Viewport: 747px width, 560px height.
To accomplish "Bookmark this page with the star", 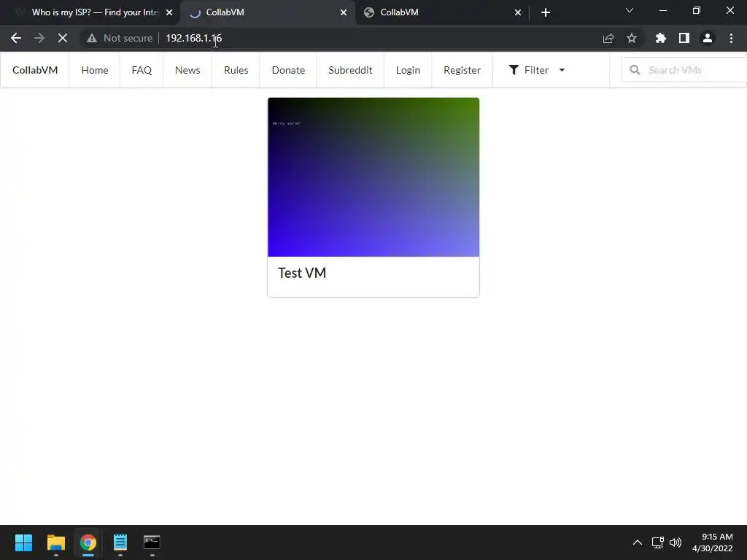I will tap(632, 38).
